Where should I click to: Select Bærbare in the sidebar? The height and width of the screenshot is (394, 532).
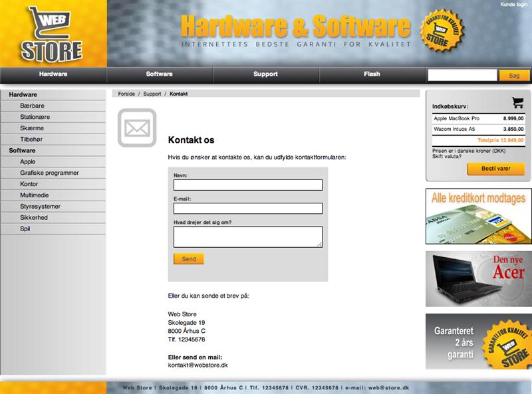(33, 106)
